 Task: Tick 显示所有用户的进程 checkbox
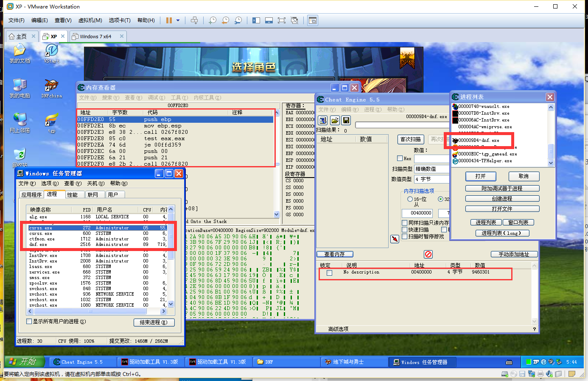coord(29,322)
